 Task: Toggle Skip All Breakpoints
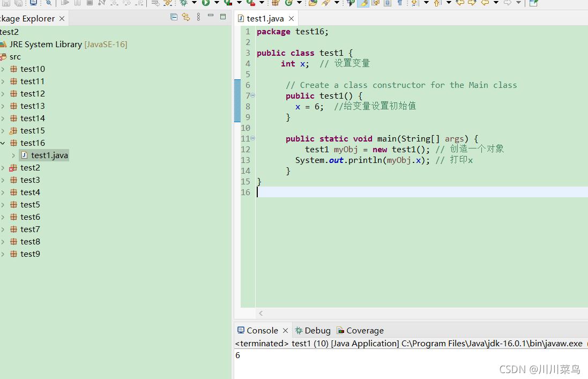pos(49,3)
